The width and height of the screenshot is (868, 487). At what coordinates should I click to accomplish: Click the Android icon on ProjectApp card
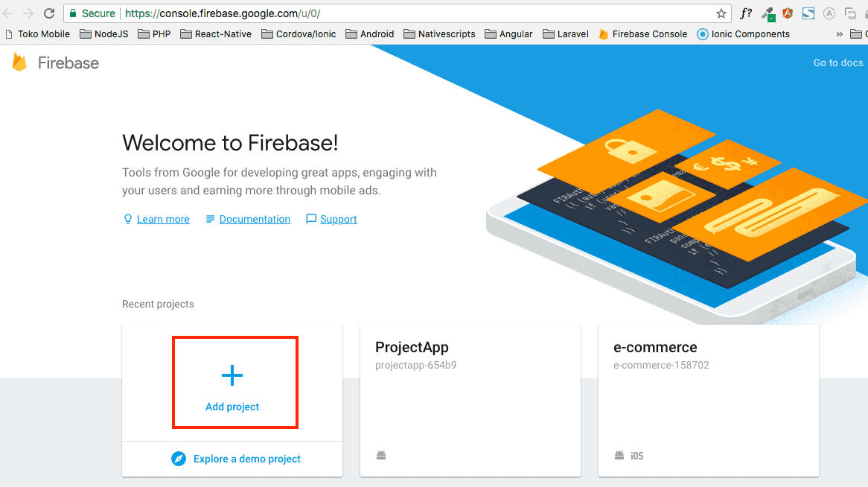click(x=381, y=455)
